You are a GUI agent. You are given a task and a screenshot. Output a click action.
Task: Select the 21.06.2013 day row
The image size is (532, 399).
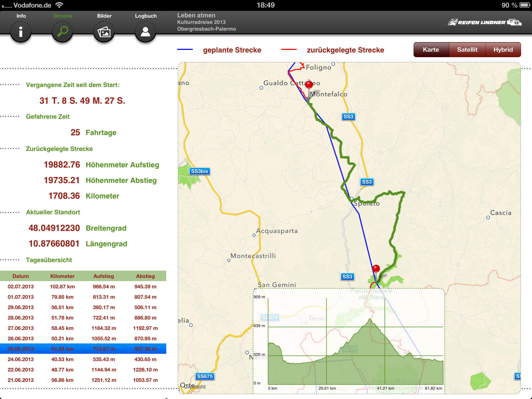83,380
